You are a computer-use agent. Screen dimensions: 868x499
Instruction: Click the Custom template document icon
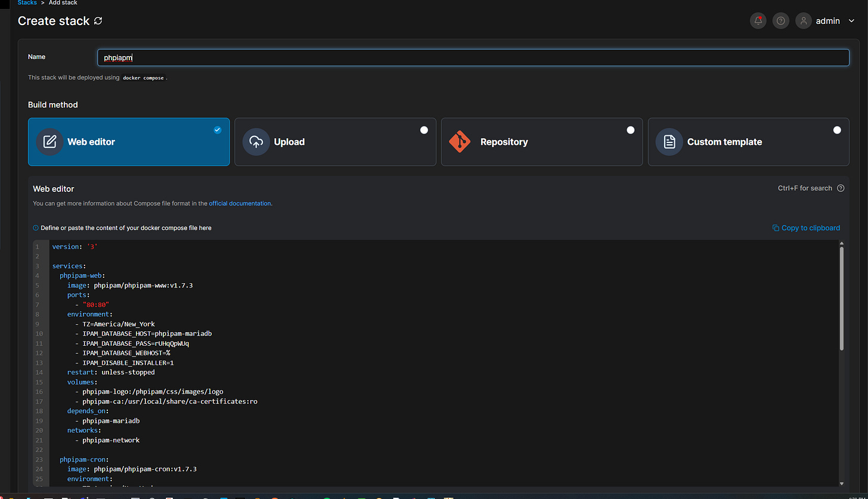click(669, 142)
